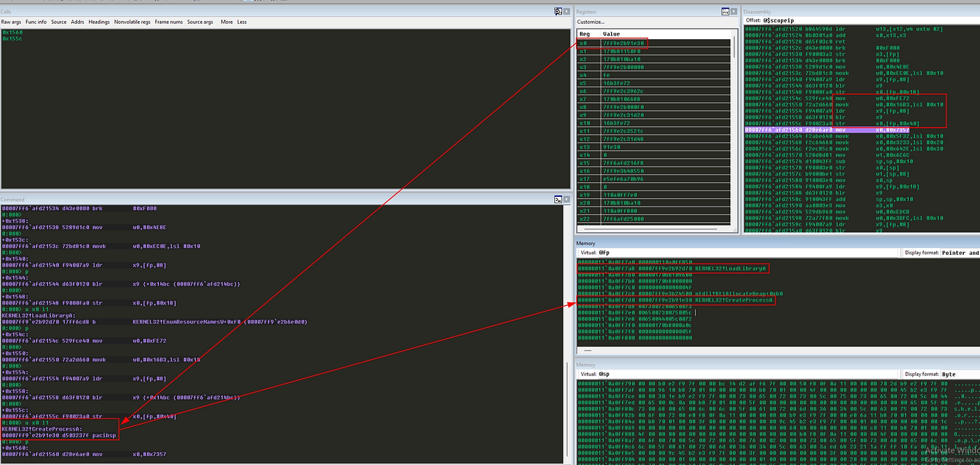Click Less in the Calls toolbar
The width and height of the screenshot is (980, 465).
[x=241, y=22]
